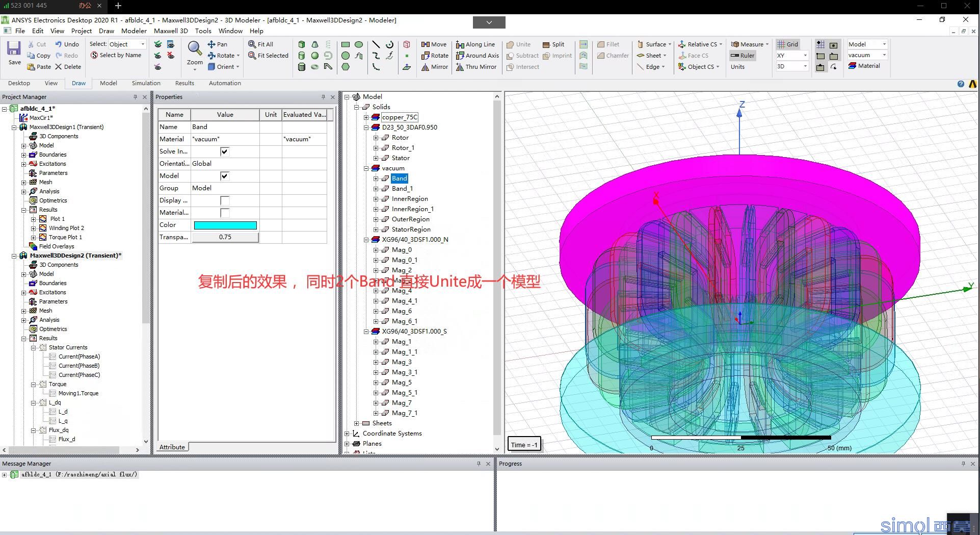Image resolution: width=980 pixels, height=535 pixels.
Task: Click the Fit All view tool
Action: tap(261, 44)
